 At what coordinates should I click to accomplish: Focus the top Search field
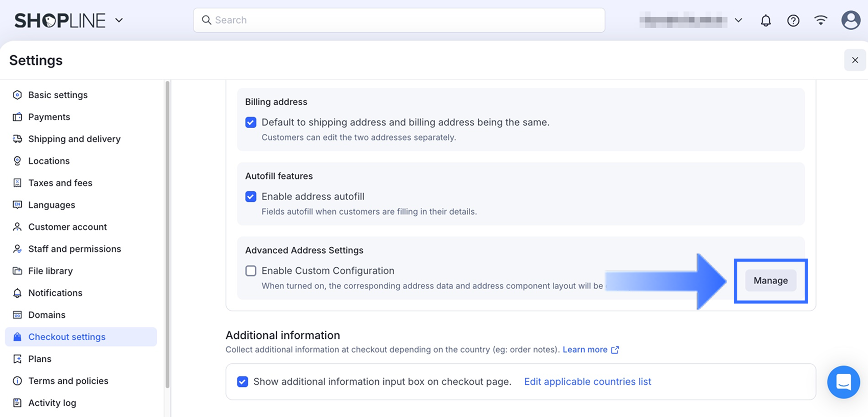pos(399,20)
